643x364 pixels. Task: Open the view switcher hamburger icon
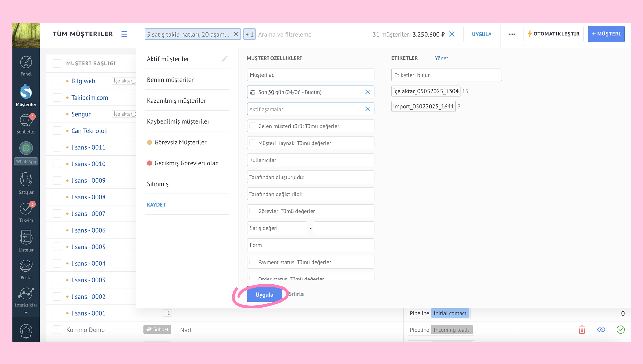124,34
